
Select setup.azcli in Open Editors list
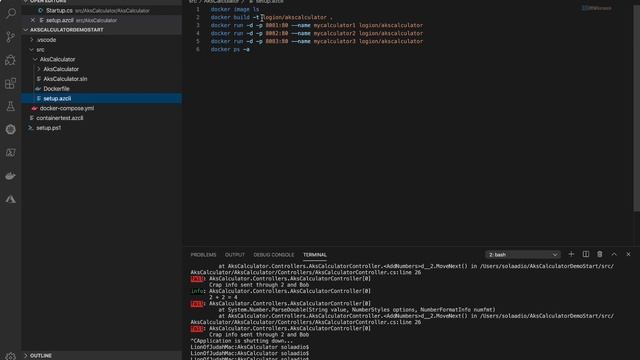tap(102, 20)
